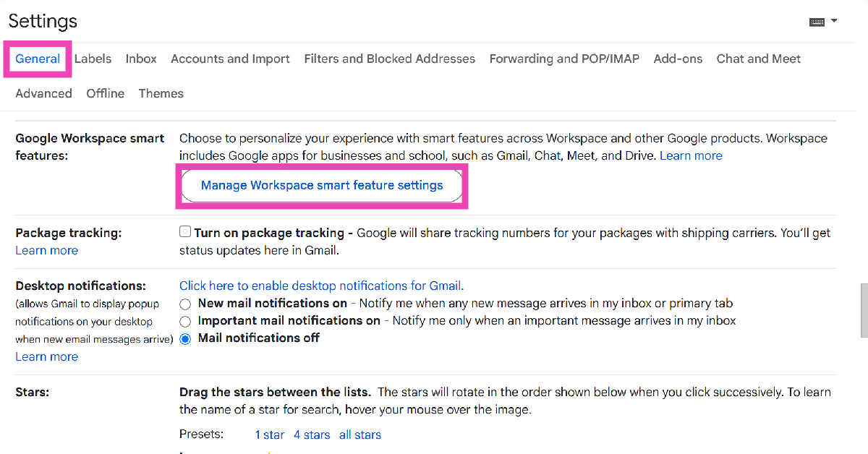The height and width of the screenshot is (454, 868).
Task: Click link to enable desktop notifications
Action: (x=320, y=286)
